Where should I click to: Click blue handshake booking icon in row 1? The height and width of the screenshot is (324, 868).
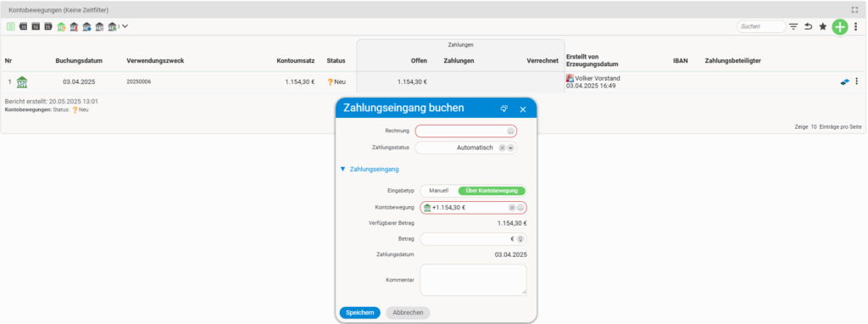click(845, 82)
